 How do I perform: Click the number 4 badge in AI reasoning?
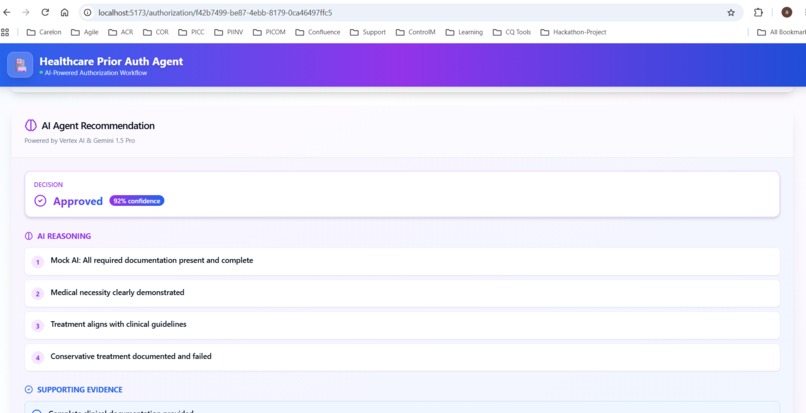(38, 357)
